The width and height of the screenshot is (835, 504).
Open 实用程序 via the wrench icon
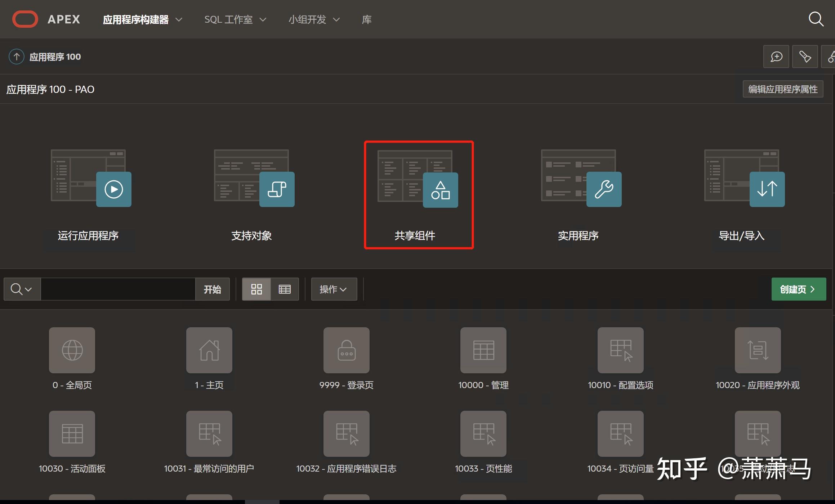604,189
